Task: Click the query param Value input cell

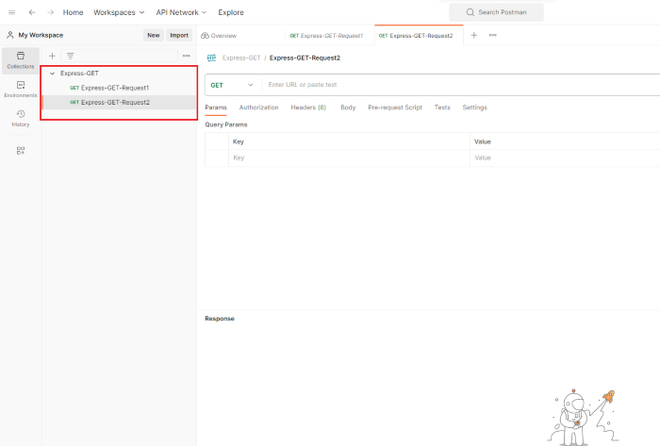Action: coord(565,158)
